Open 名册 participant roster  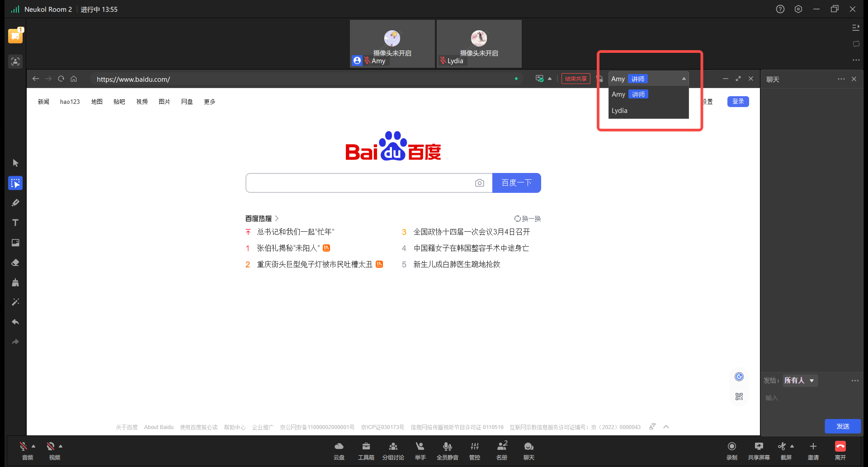tap(502, 451)
